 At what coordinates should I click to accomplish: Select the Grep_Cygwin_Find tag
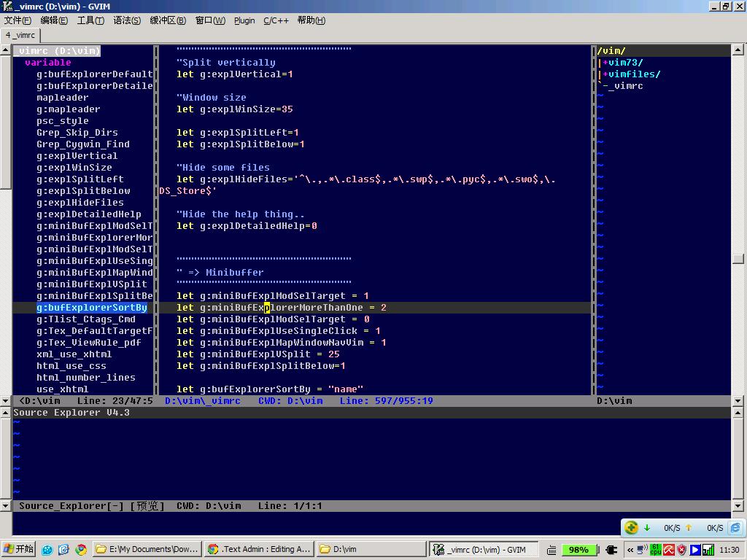(x=83, y=144)
